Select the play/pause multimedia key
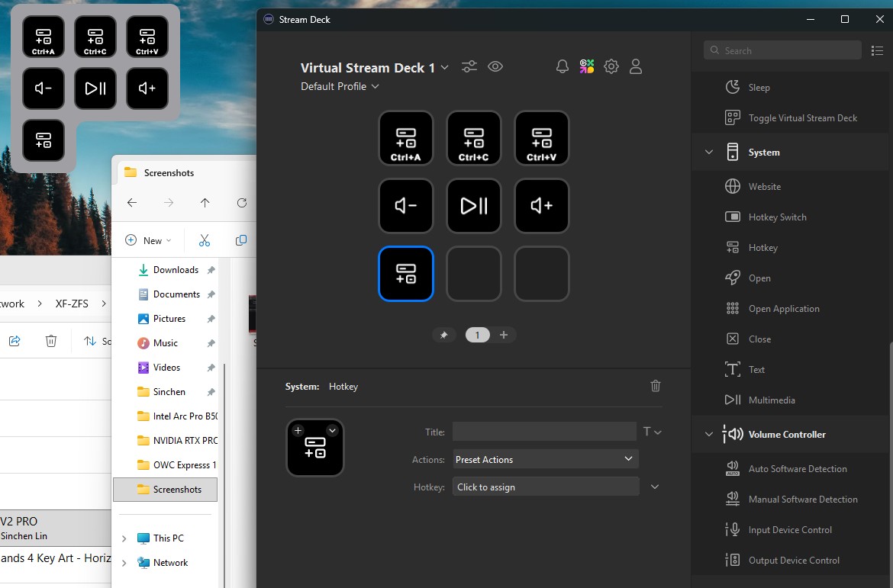The height and width of the screenshot is (588, 893). point(473,206)
